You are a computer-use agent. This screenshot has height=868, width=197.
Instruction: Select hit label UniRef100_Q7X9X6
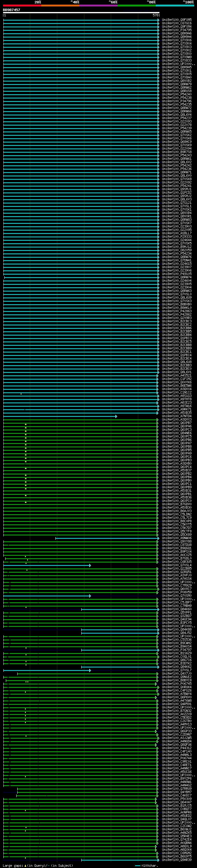click(x=177, y=40)
